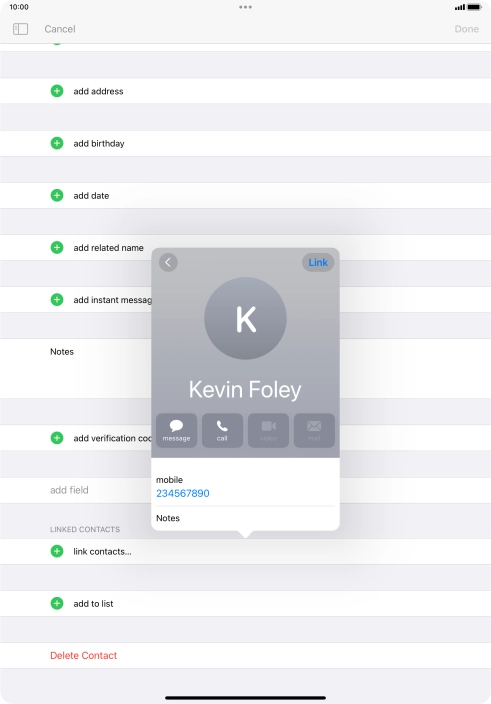Tap phone number 234567890
The image size is (491, 704).
(x=183, y=493)
